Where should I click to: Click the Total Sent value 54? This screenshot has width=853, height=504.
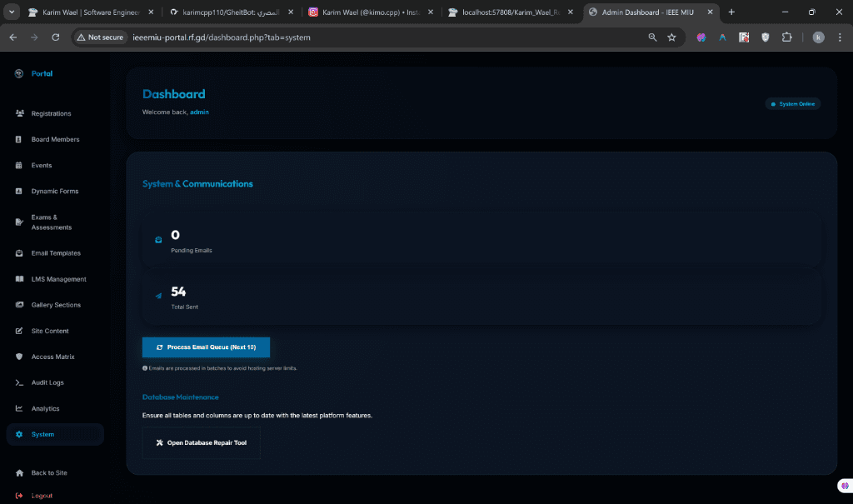[x=178, y=292]
